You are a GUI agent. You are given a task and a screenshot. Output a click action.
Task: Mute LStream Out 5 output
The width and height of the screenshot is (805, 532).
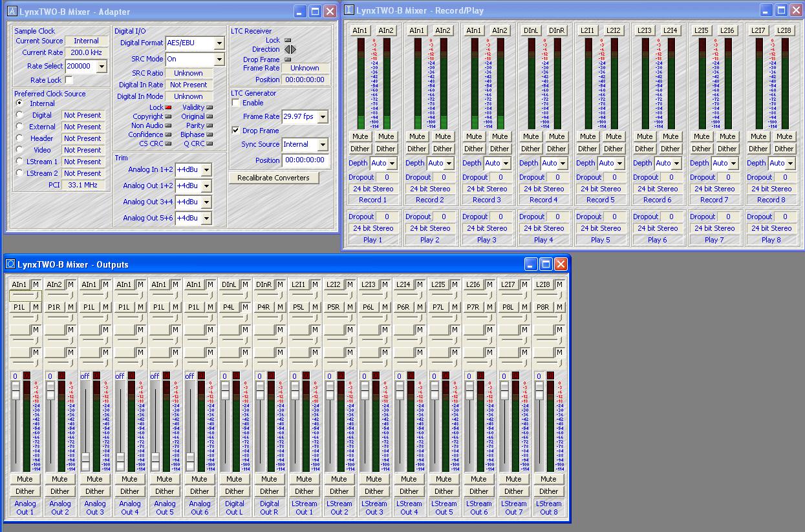(444, 479)
